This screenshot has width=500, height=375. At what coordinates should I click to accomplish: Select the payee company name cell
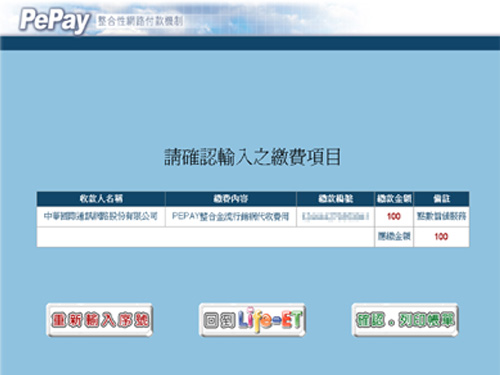click(x=101, y=217)
